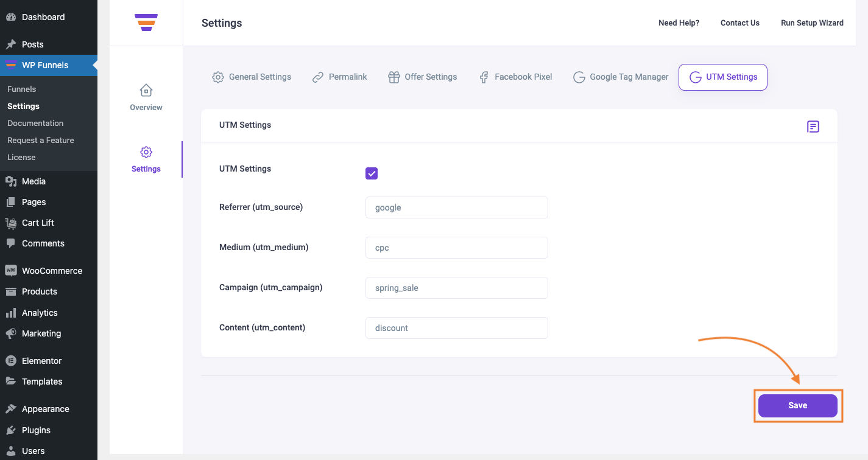Click the "Content (utm_content)" label
The image size is (868, 460).
262,327
